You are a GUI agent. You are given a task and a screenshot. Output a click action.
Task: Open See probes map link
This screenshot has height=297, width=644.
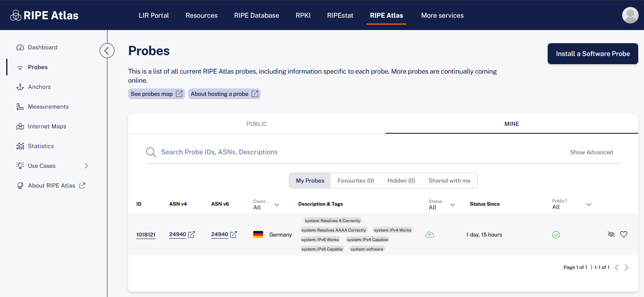tap(156, 94)
